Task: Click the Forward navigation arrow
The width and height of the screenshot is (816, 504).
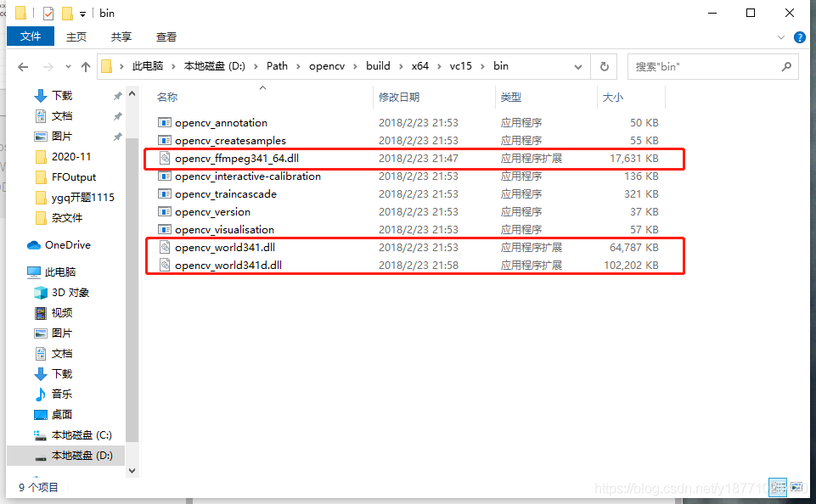Action: (x=48, y=67)
